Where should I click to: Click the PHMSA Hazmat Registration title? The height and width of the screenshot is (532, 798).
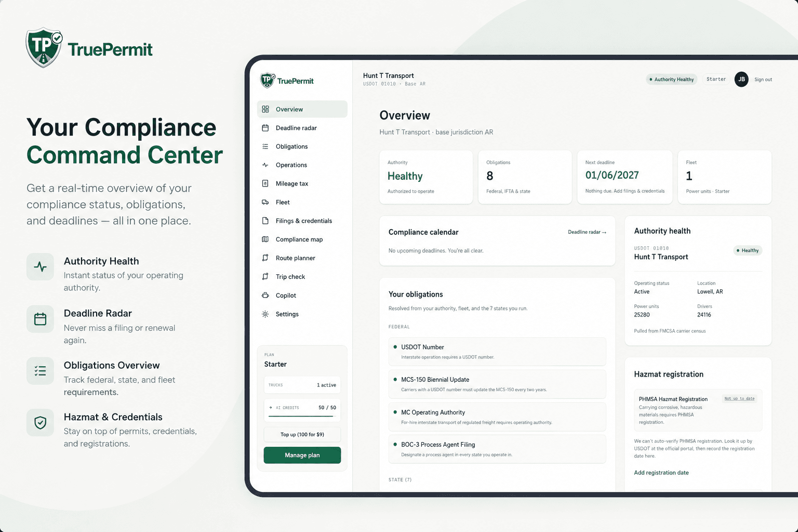tap(673, 399)
